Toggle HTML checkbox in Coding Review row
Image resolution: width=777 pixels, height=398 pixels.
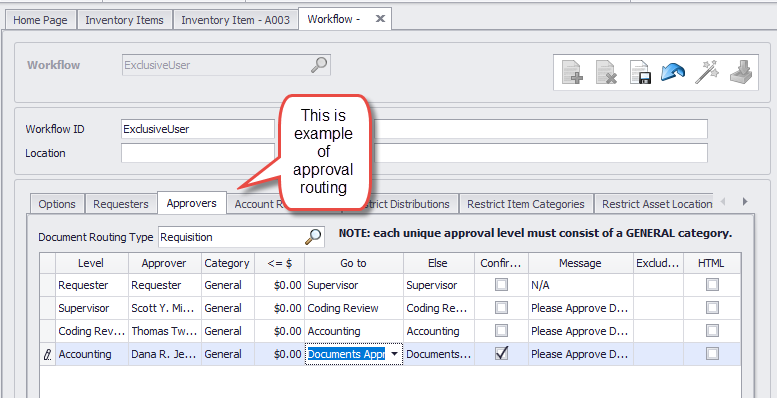click(713, 331)
